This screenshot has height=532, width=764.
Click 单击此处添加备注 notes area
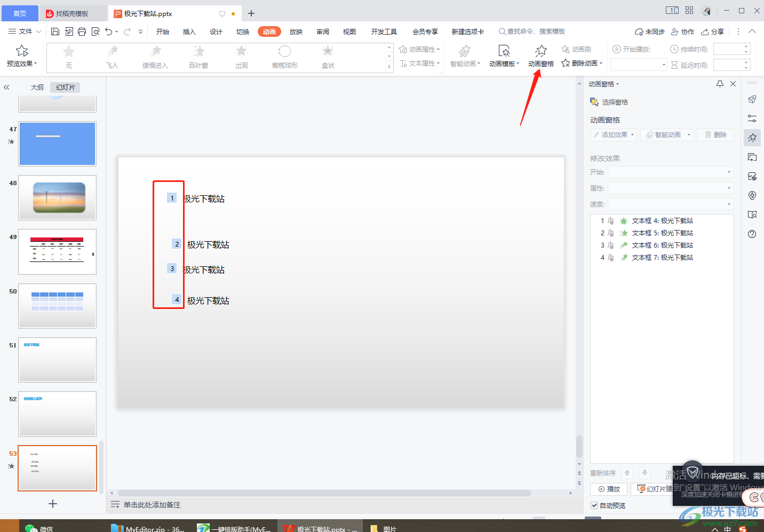[x=152, y=505]
